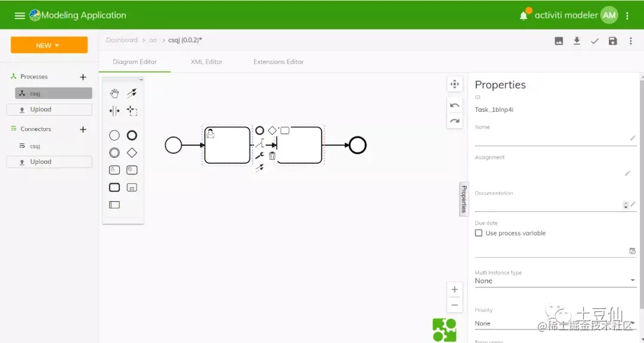Image resolution: width=644 pixels, height=343 pixels.
Task: Append task from context pad
Action: 284,130
